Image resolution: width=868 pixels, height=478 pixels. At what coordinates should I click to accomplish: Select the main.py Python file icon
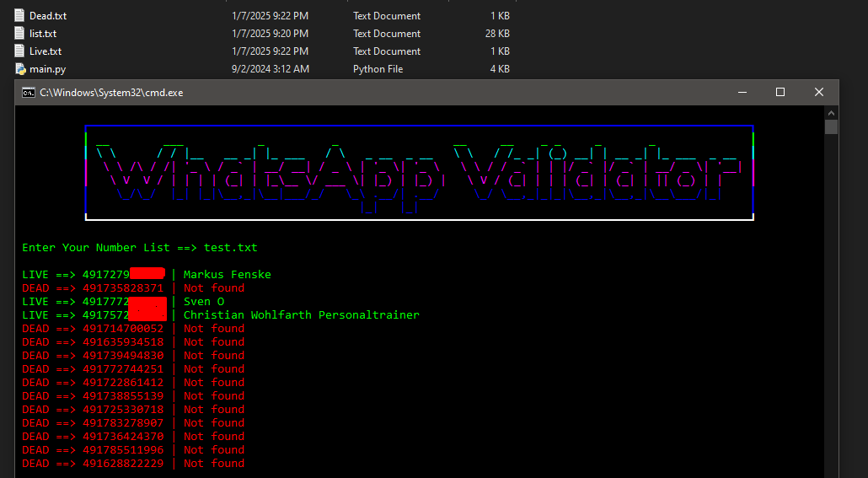click(20, 68)
